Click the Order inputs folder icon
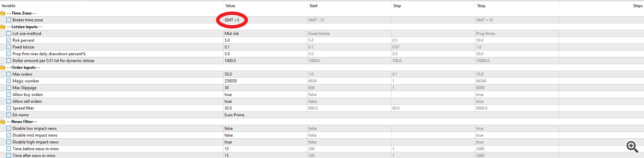644x158 pixels. pos(3,67)
